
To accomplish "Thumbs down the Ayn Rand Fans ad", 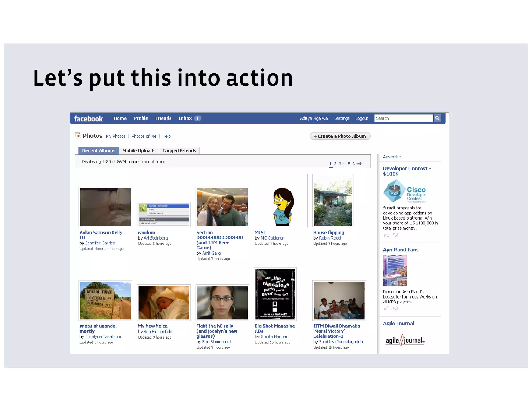I will (395, 308).
